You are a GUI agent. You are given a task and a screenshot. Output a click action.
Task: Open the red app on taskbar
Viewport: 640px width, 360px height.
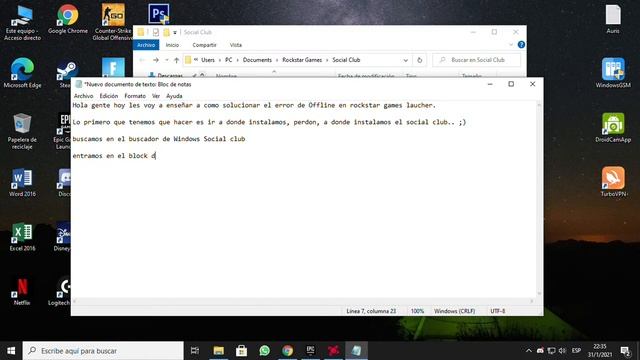pos(333,351)
